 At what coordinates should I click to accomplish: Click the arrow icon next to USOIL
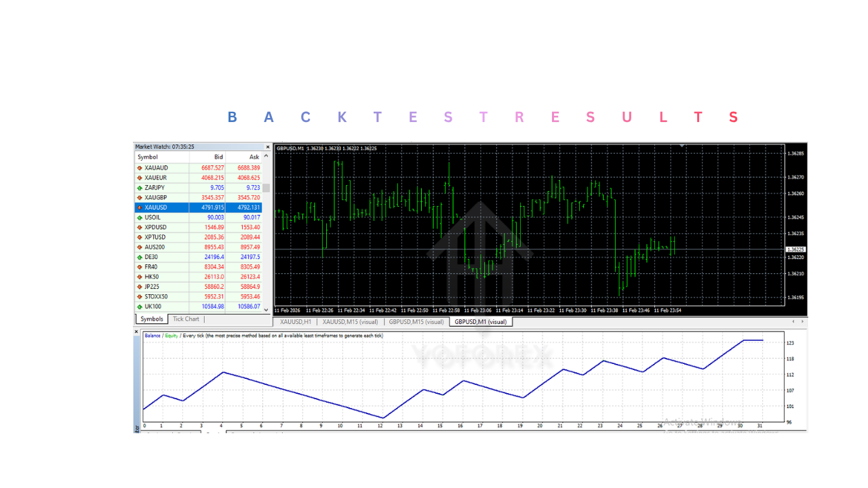(140, 218)
